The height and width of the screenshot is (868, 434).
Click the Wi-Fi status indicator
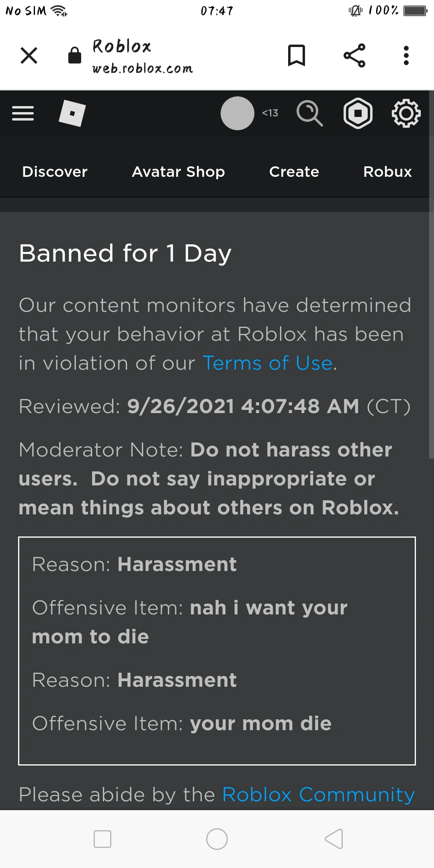click(57, 11)
